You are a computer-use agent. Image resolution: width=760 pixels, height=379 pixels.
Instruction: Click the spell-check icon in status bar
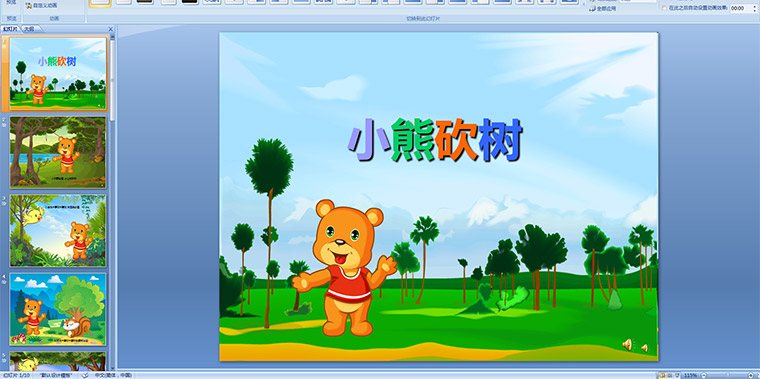pyautogui.click(x=86, y=375)
